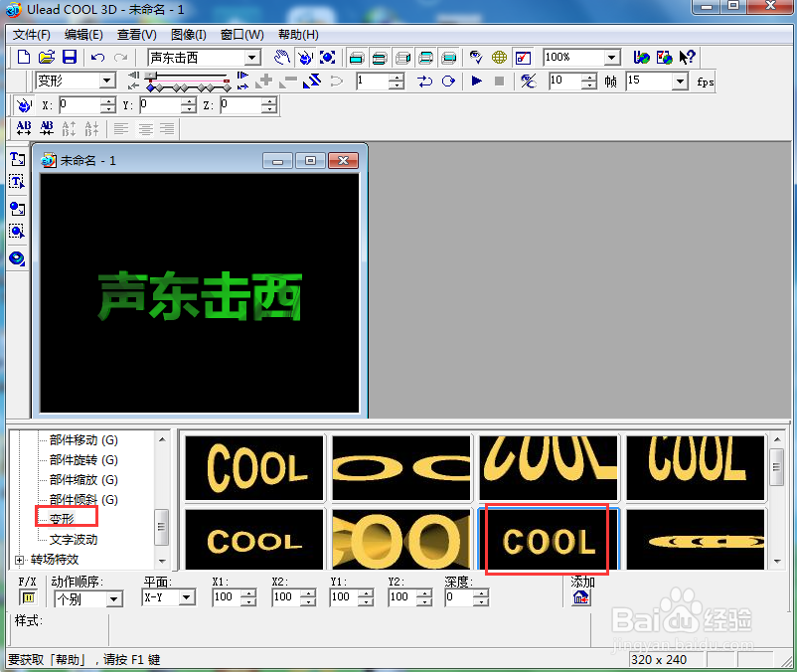
Task: Click the timeline frame slider
Action: click(x=151, y=76)
